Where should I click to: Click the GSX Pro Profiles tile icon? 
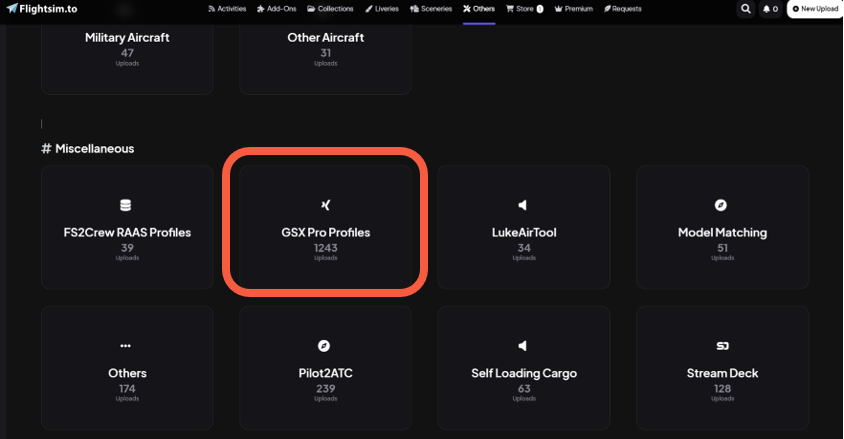pos(325,205)
